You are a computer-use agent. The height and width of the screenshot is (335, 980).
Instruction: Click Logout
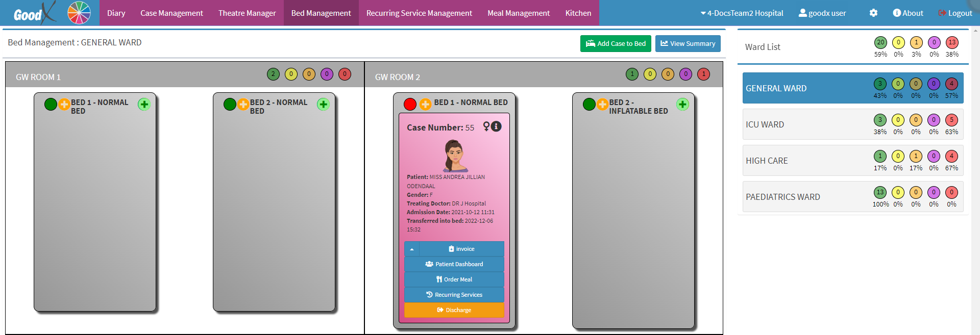click(955, 13)
